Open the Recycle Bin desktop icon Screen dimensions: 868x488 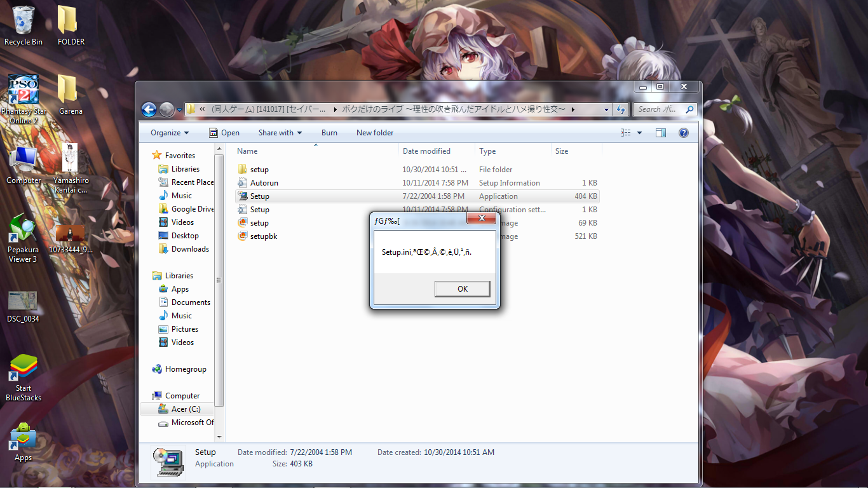24,25
